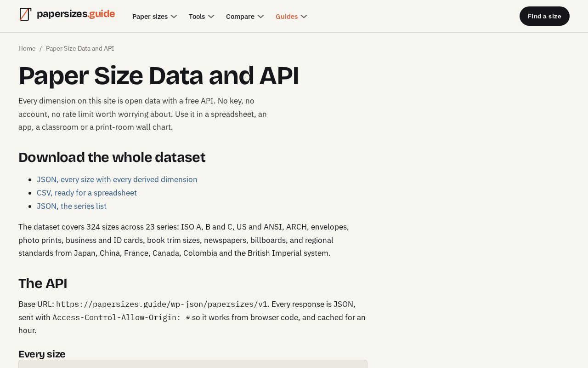Expand the Compare menu chevron
Viewport: 588px width, 368px height.
(260, 17)
